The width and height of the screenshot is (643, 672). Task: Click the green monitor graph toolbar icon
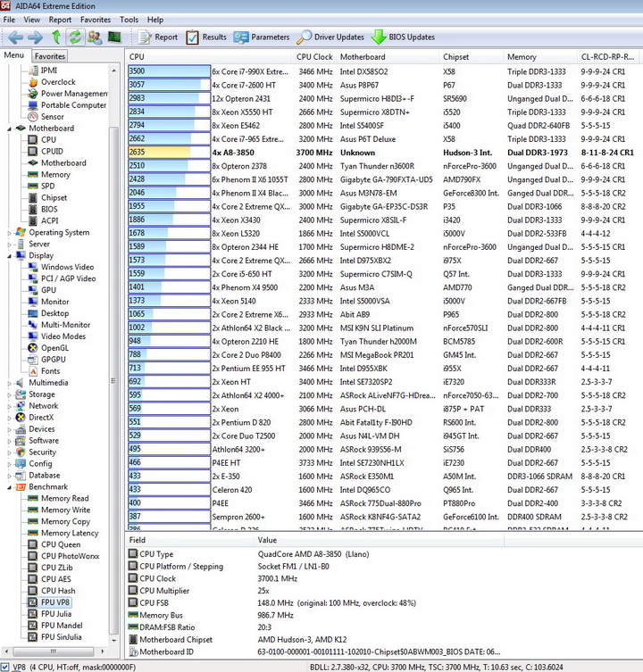pyautogui.click(x=114, y=37)
